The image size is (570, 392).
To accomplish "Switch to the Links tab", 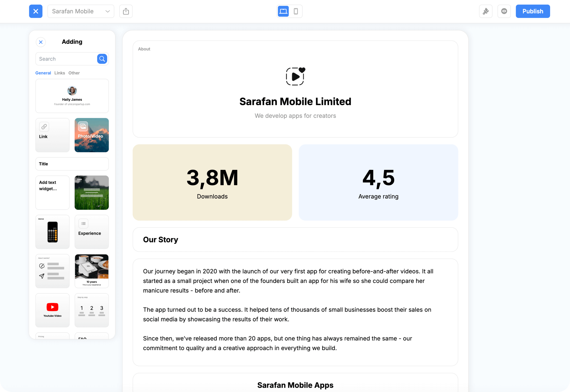I will coord(59,73).
